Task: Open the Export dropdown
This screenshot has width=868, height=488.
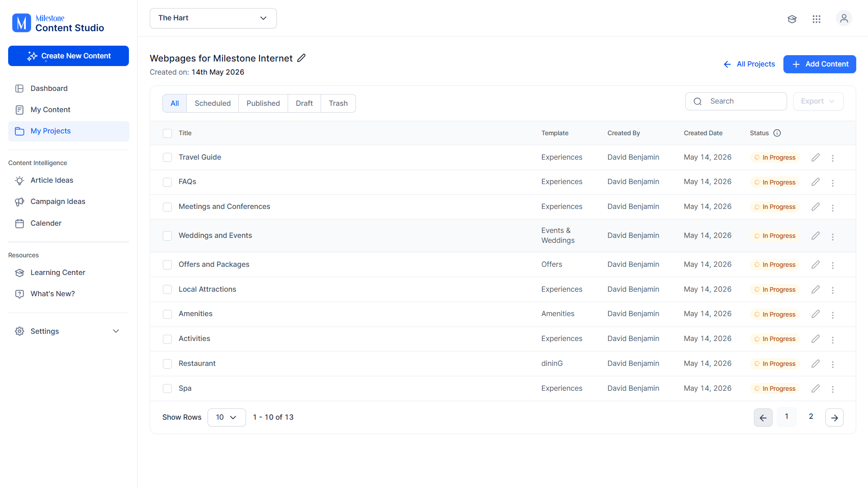Action: point(818,101)
